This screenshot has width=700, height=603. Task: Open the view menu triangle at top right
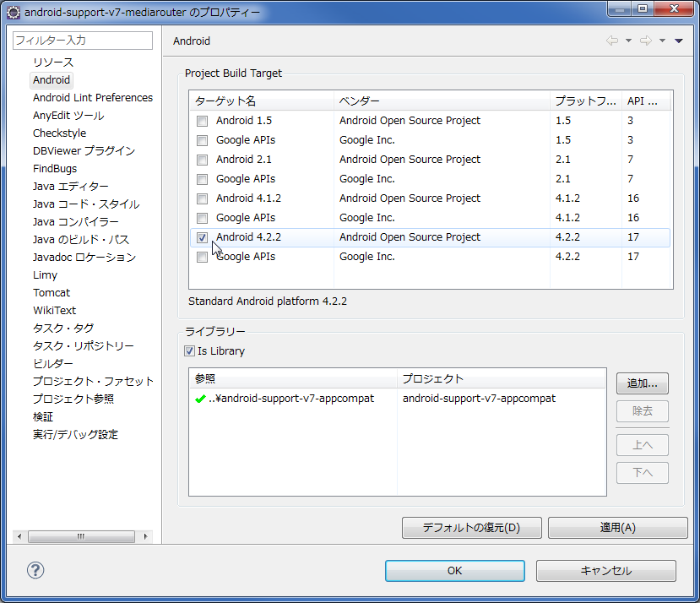[x=679, y=41]
